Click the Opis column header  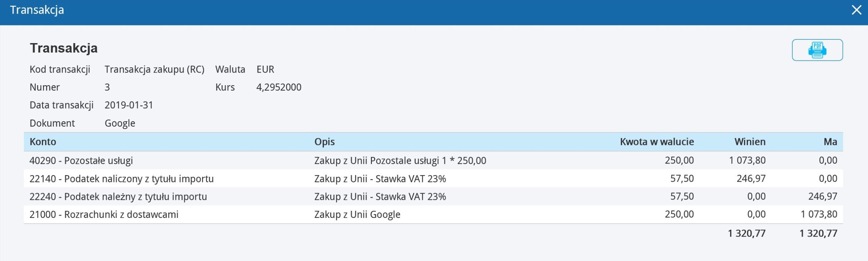[324, 142]
